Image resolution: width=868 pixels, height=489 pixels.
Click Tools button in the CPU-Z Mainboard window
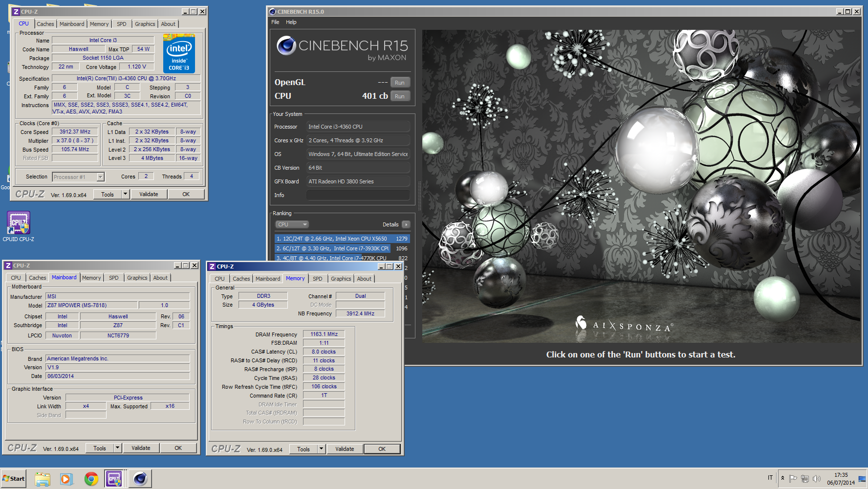click(100, 448)
